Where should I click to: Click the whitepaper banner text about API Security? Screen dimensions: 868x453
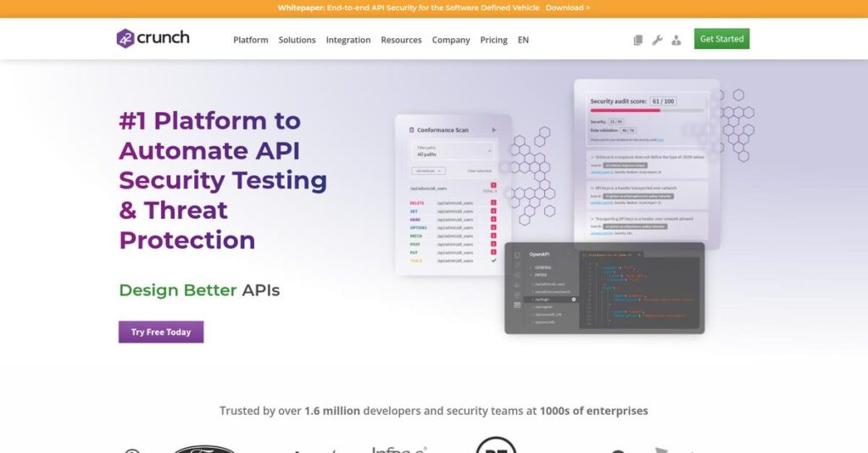coord(409,8)
